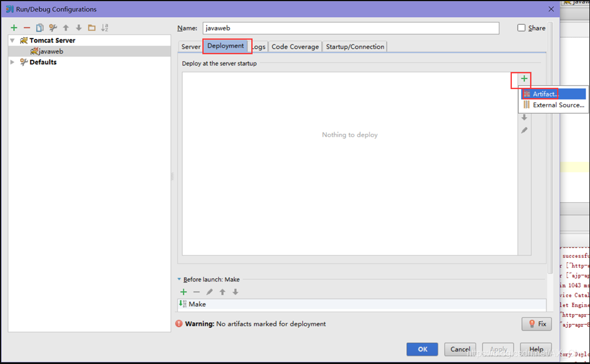Select Defaults tree label

[x=43, y=62]
